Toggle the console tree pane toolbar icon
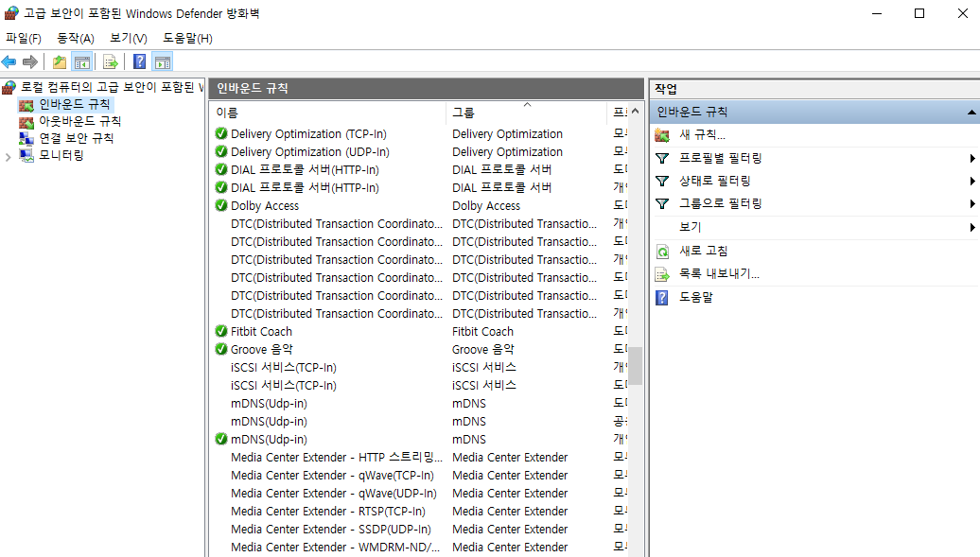 point(82,61)
